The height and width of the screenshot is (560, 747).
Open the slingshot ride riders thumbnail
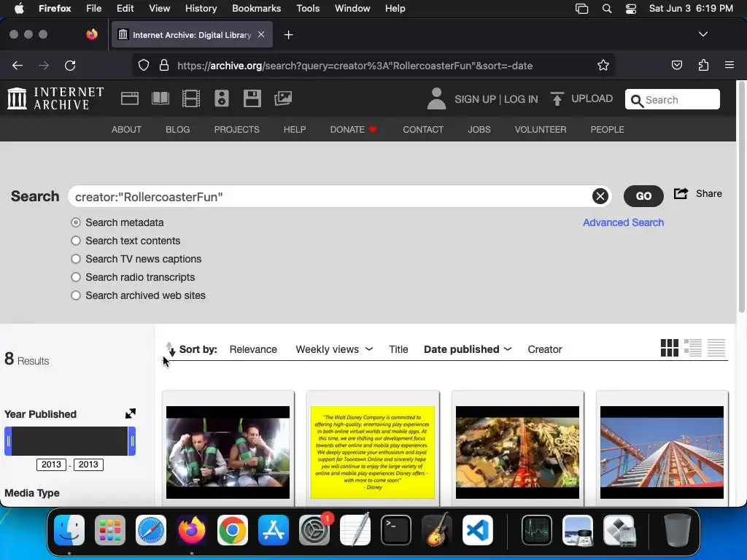pos(228,452)
